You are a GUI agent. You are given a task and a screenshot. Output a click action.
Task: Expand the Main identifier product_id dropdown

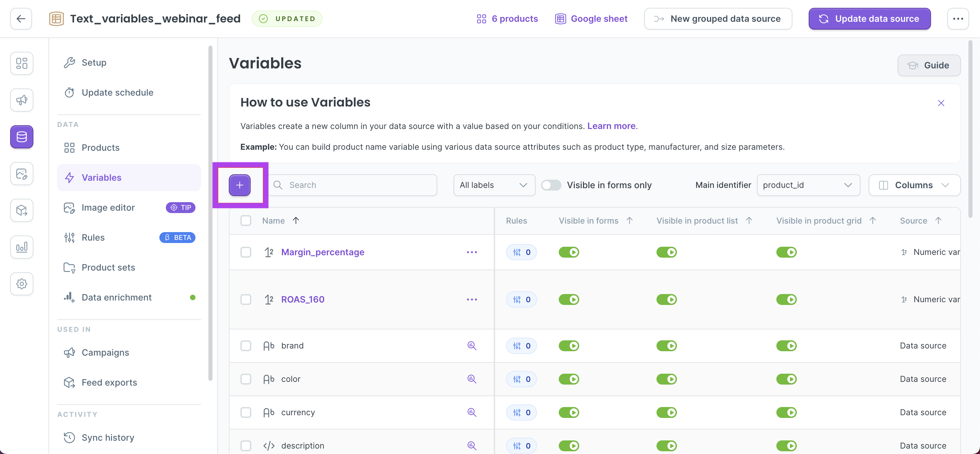pyautogui.click(x=808, y=185)
